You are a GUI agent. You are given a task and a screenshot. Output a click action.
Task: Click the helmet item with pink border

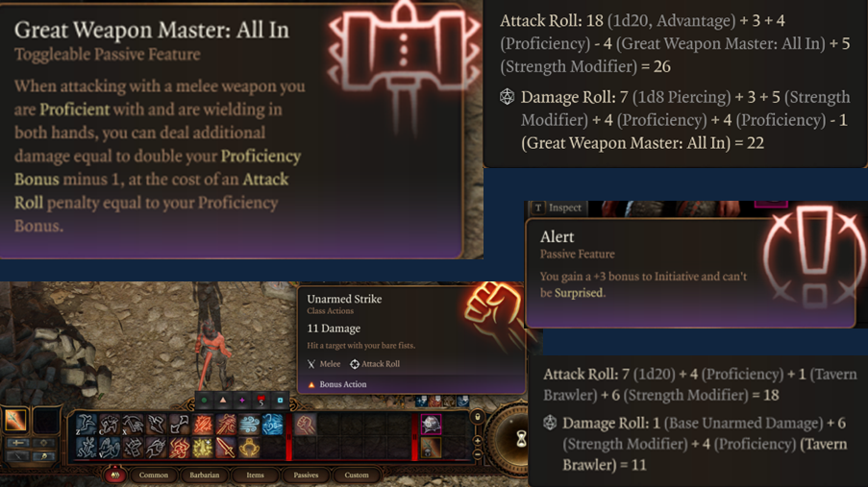click(431, 424)
